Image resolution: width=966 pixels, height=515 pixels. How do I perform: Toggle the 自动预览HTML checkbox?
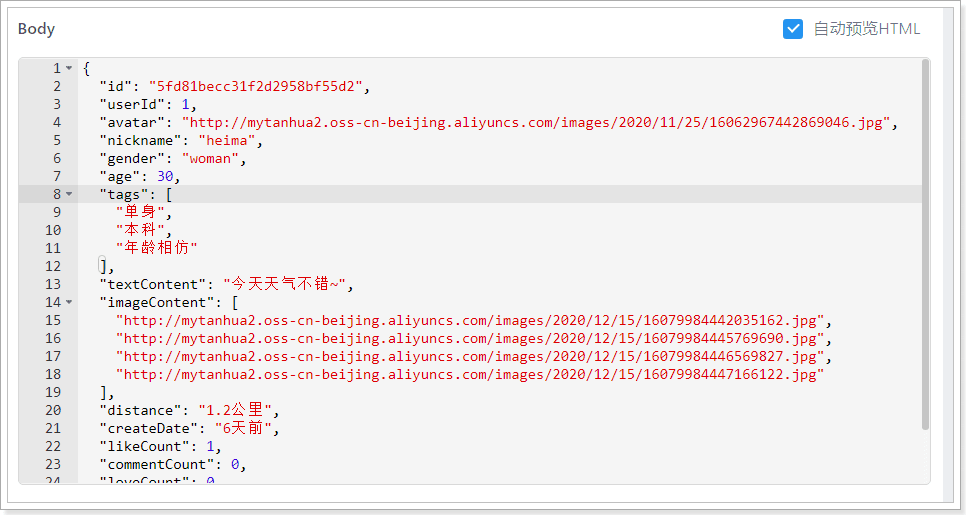(x=793, y=29)
